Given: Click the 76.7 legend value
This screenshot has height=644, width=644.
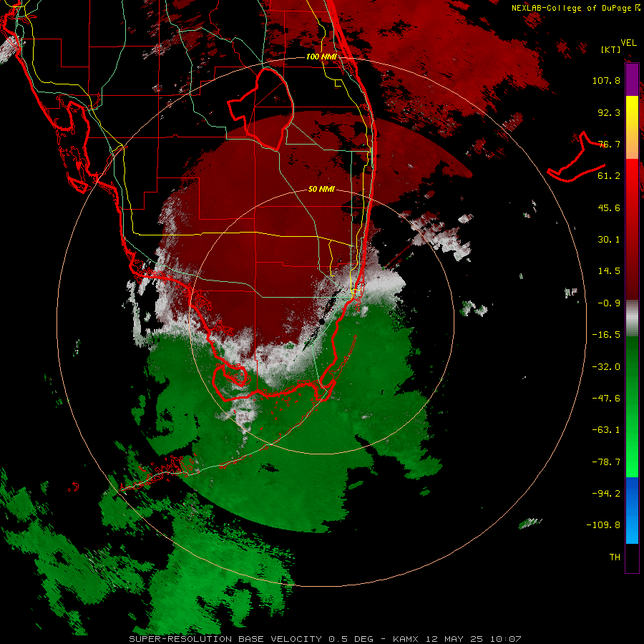Looking at the screenshot, I should [x=609, y=144].
